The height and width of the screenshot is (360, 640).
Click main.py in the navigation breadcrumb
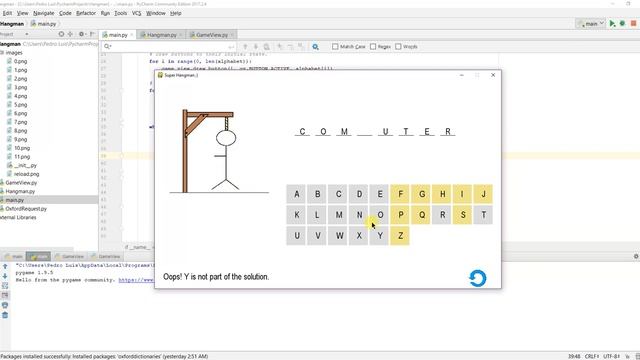tap(43, 24)
